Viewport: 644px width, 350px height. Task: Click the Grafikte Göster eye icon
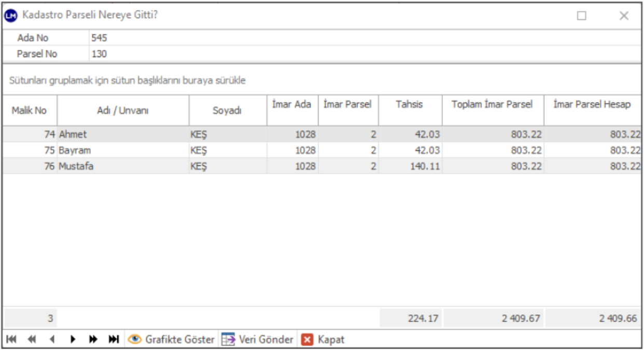[134, 340]
